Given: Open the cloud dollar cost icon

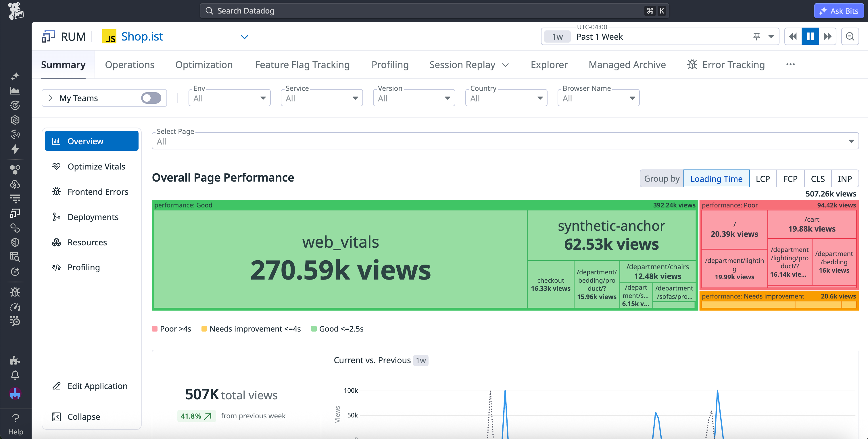Looking at the screenshot, I should click(x=15, y=184).
